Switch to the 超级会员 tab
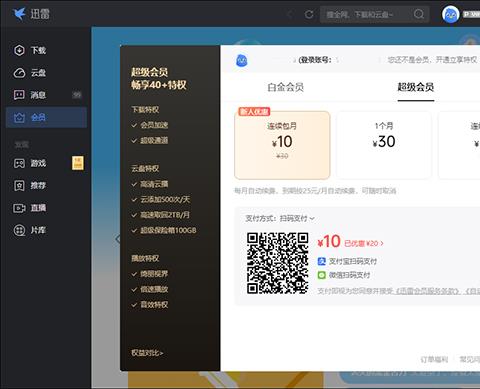Viewport: 480px width, 389px height. pos(416,87)
